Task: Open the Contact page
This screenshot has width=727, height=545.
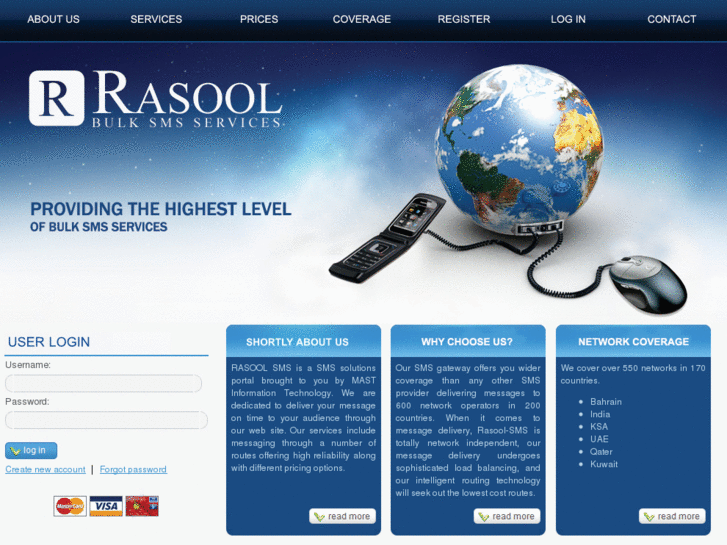Action: coord(672,19)
